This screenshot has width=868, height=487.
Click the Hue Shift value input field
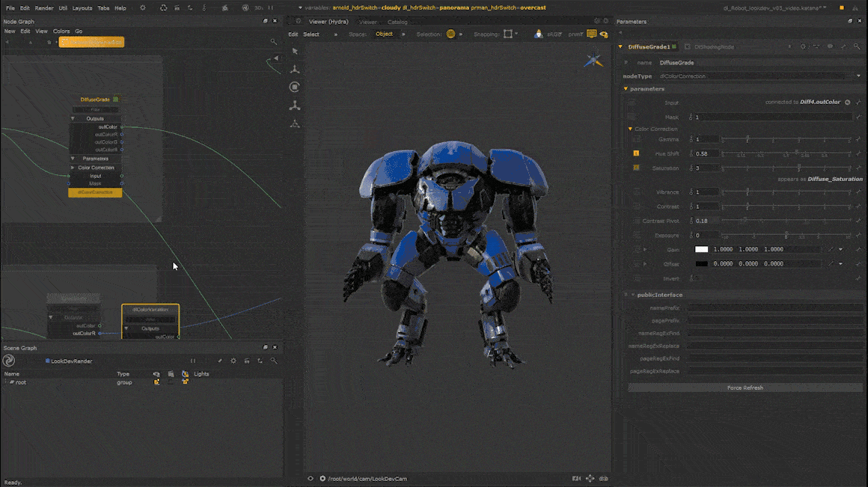click(x=706, y=153)
